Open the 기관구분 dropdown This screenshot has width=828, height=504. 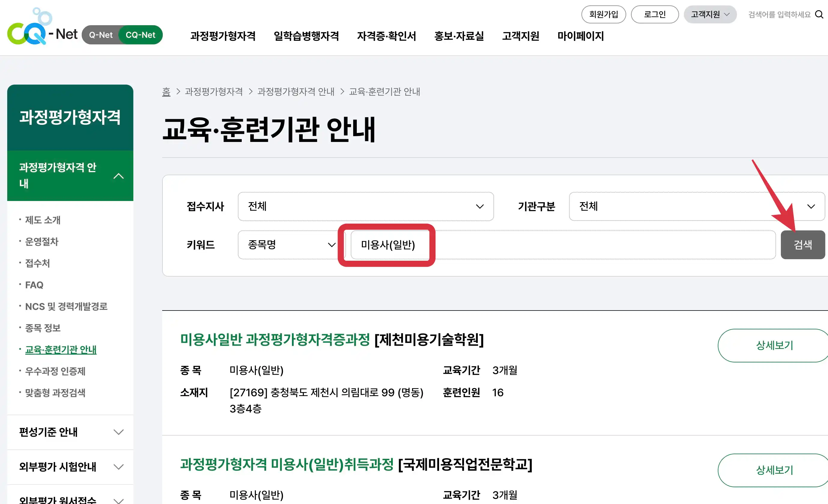pos(696,206)
